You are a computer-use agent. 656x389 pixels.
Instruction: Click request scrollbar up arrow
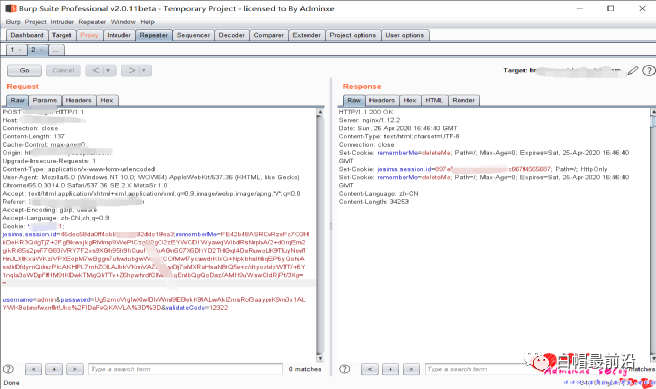pyautogui.click(x=320, y=112)
